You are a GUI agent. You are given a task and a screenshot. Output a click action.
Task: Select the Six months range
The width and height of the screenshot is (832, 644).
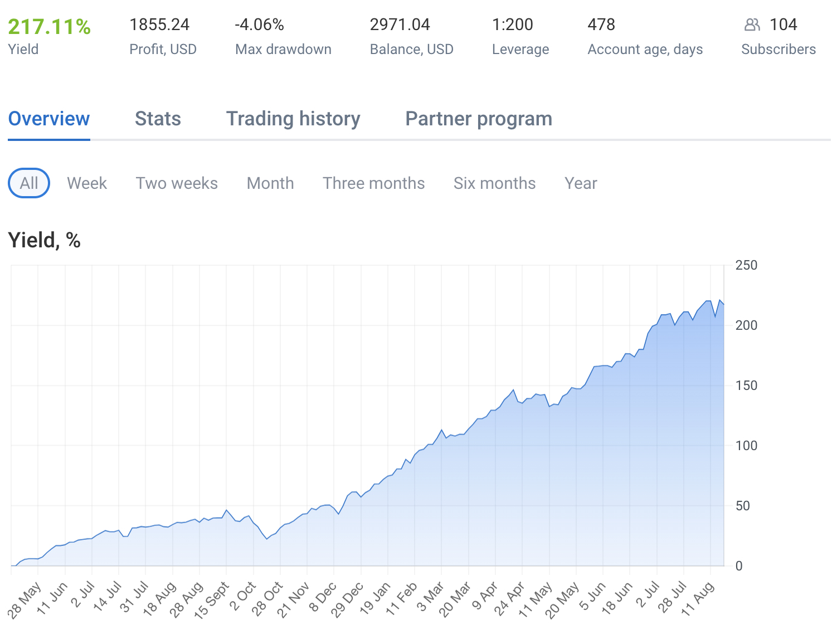[x=495, y=183]
